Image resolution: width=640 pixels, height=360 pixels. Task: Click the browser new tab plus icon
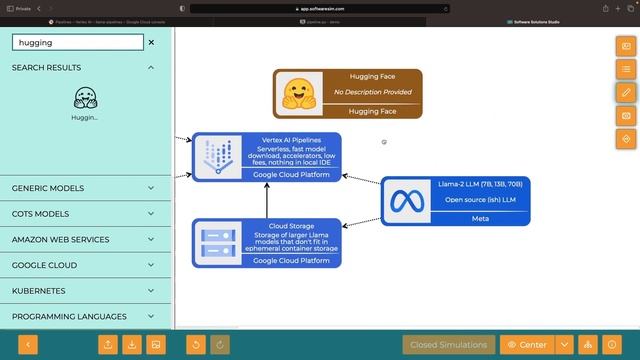pos(618,9)
